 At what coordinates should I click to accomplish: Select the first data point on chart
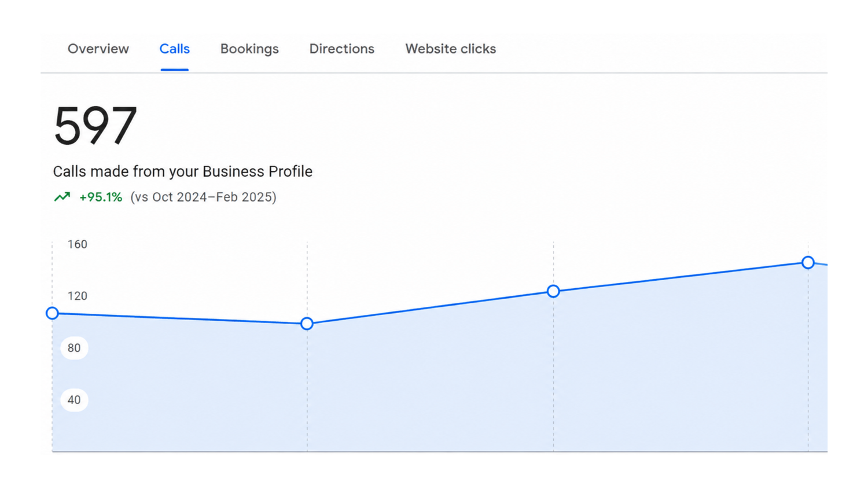pos(52,313)
